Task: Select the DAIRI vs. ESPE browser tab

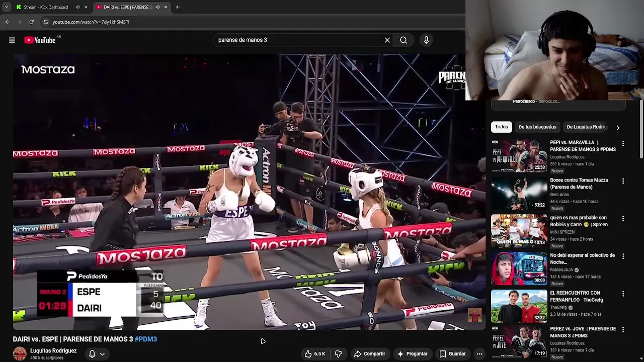Action: pos(132,7)
